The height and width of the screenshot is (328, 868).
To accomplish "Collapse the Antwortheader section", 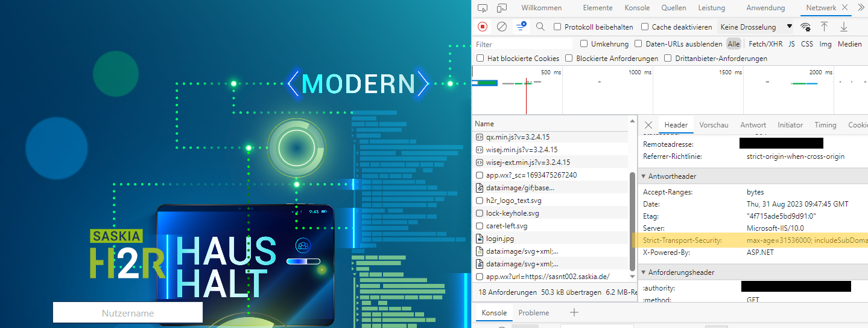I will 643,176.
